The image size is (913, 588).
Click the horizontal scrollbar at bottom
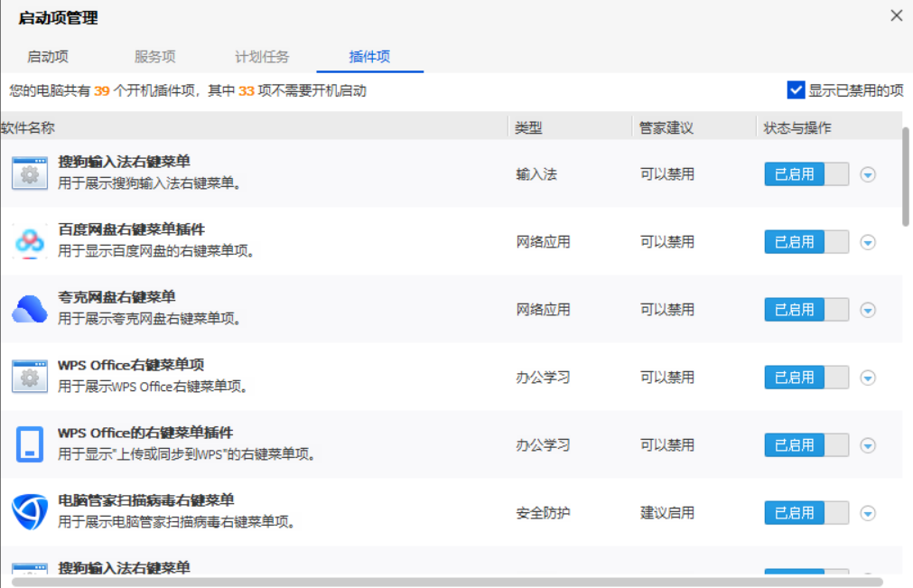pyautogui.click(x=447, y=583)
